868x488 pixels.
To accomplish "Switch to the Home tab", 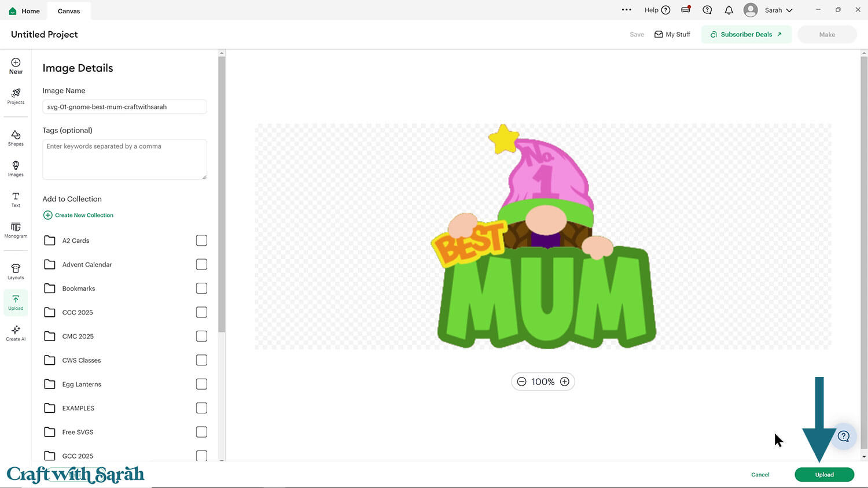I will click(x=24, y=11).
